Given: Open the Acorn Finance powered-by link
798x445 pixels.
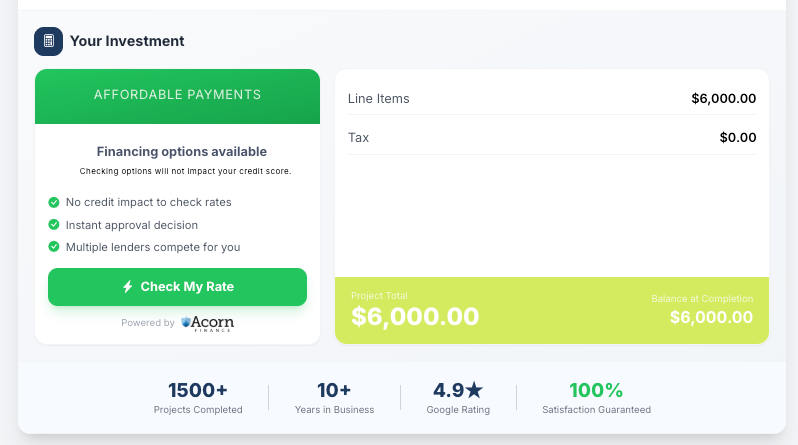Looking at the screenshot, I should coord(178,323).
